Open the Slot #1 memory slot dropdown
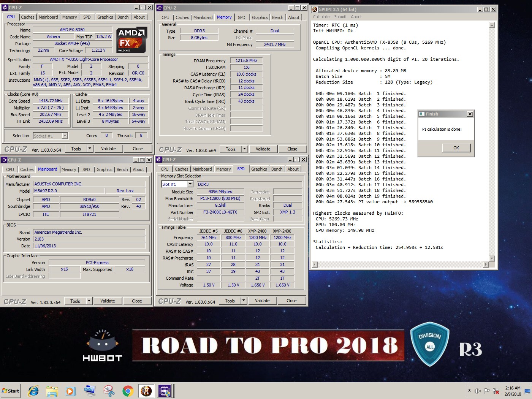This screenshot has height=399, width=532. [190, 184]
